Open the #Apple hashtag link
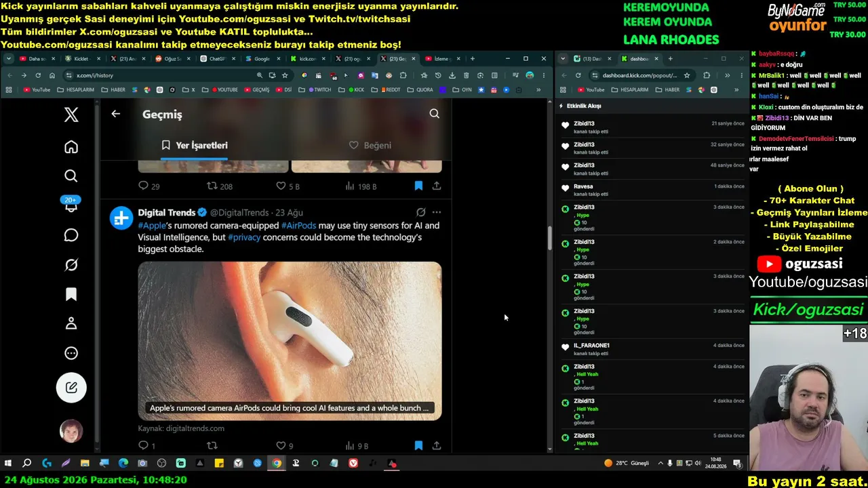 (x=152, y=226)
